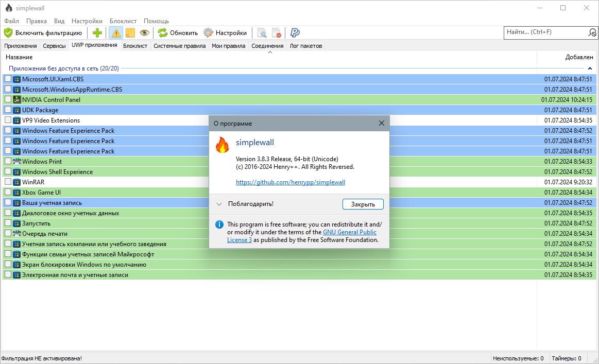Click Таймеры: 0 in status bar
The height and width of the screenshot is (364, 599).
coord(567,358)
